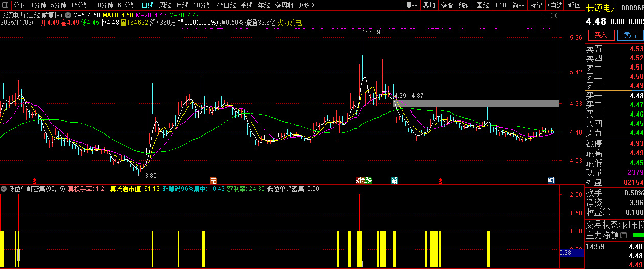Image resolution: width=644 pixels, height=269 pixels.
Task: Click the 统计 statistics button
Action: pyautogui.click(x=465, y=5)
